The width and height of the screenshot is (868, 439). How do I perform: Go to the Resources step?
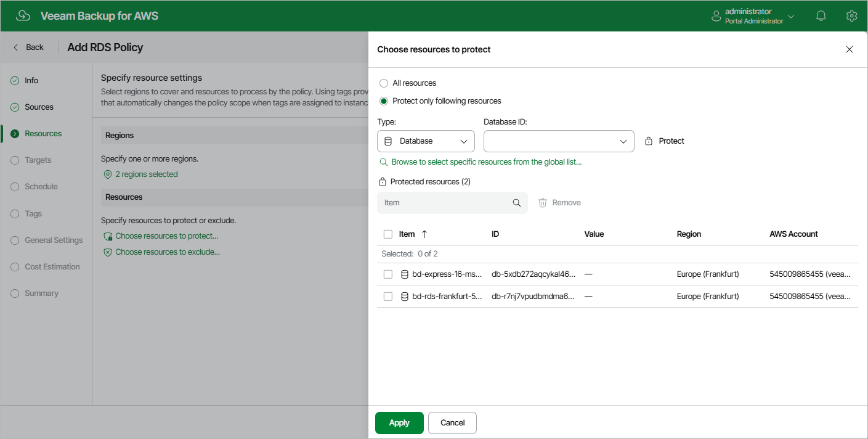pyautogui.click(x=43, y=134)
